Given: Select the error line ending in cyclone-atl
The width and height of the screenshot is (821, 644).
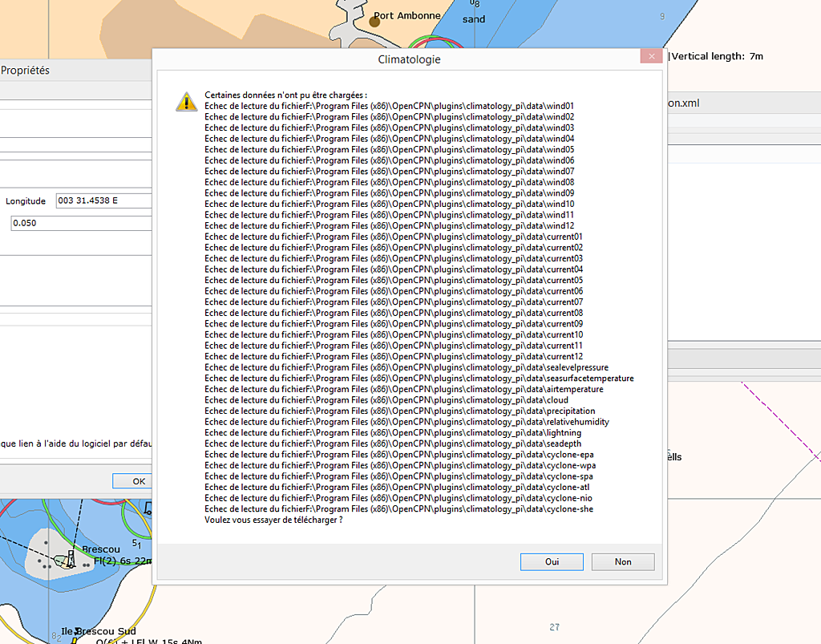Looking at the screenshot, I should click(397, 488).
